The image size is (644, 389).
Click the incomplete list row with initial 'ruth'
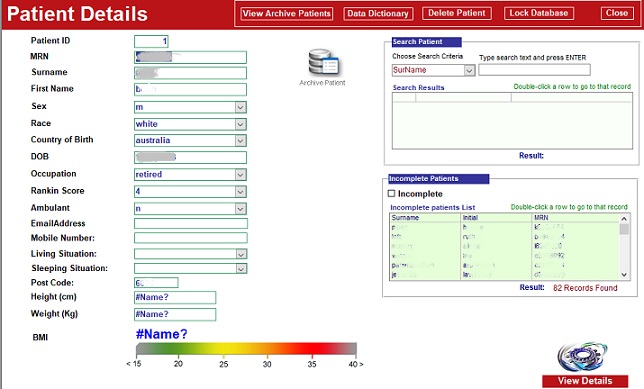pos(504,237)
